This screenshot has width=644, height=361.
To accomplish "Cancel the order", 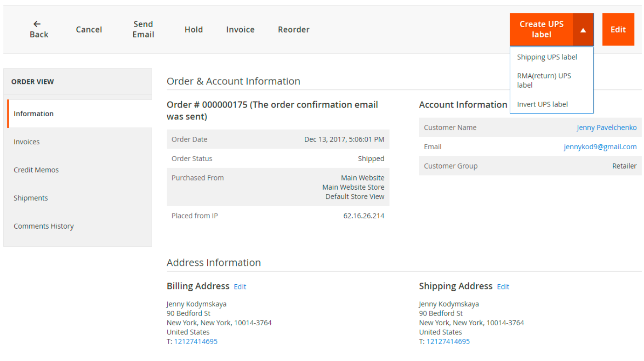I will pos(89,29).
